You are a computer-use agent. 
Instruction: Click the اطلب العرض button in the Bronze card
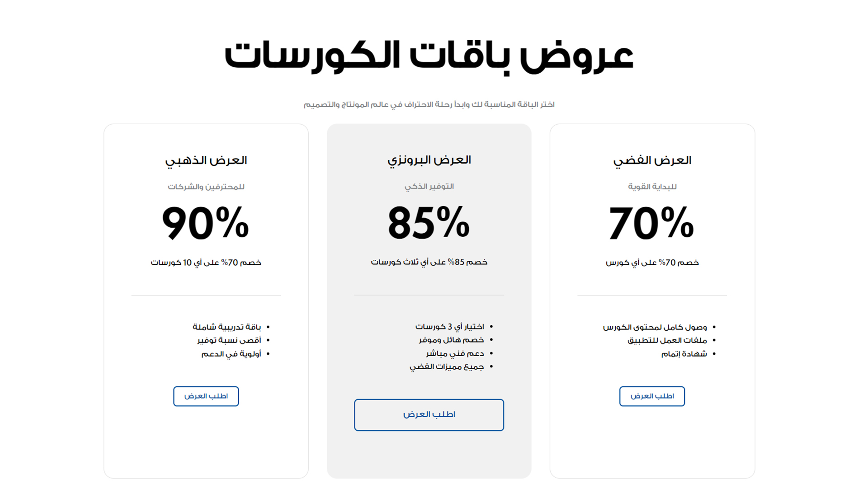(429, 415)
